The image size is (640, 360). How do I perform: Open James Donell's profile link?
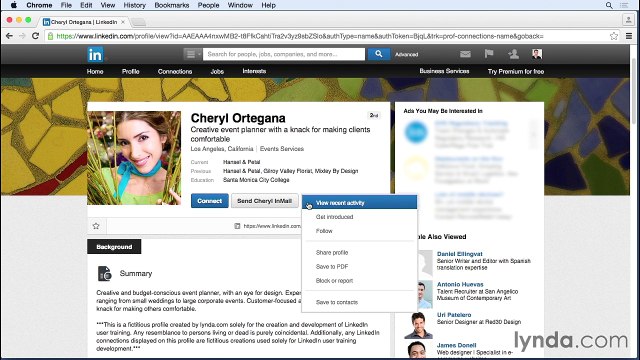[456, 345]
